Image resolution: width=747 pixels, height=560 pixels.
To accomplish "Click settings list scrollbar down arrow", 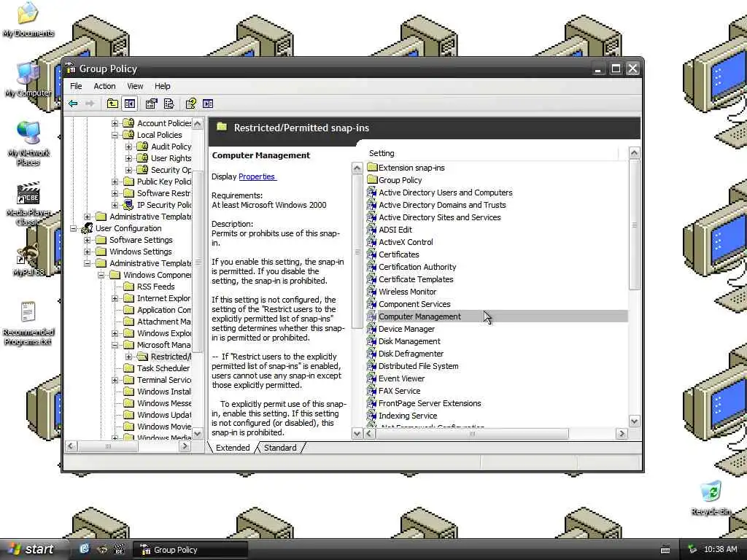I will point(634,421).
